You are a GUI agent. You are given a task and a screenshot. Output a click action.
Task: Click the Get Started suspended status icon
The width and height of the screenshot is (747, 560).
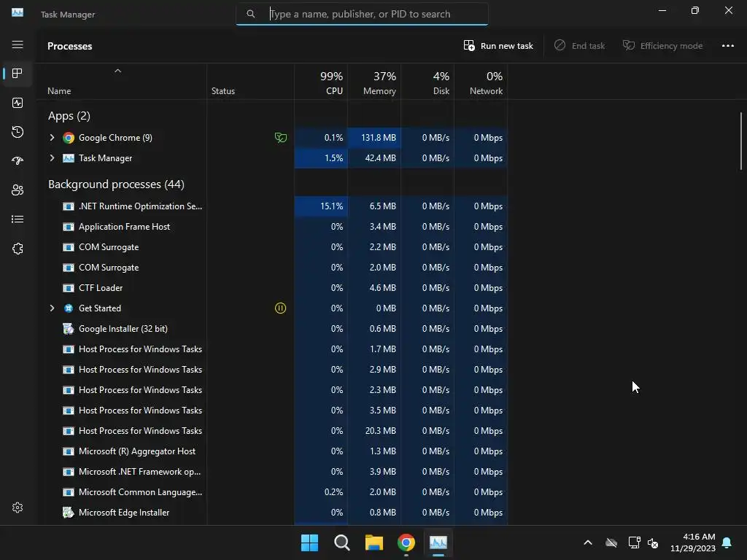281,308
